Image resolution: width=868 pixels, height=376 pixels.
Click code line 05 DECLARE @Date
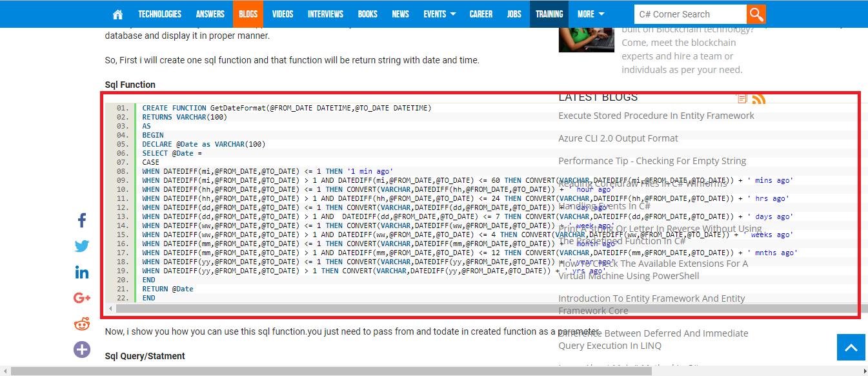(x=204, y=144)
